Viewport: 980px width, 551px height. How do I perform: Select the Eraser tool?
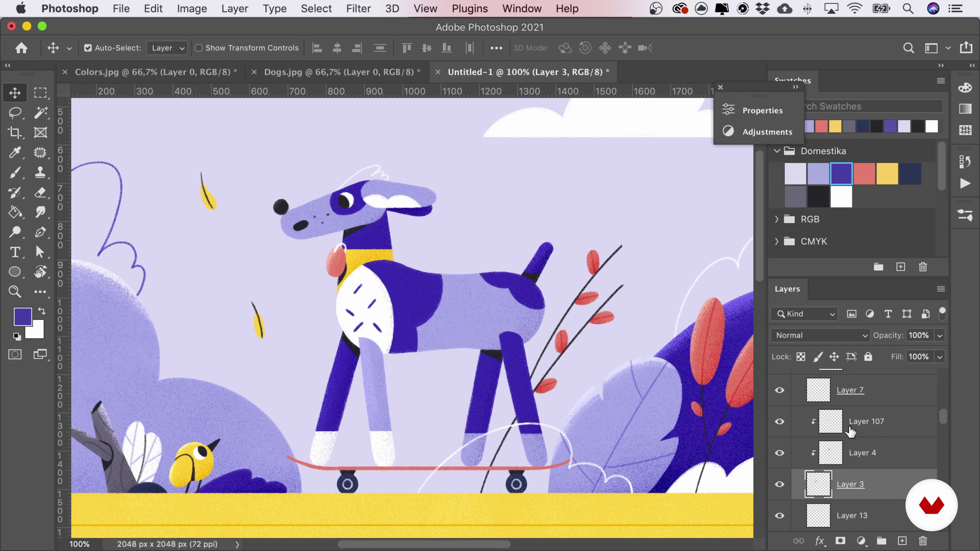tap(40, 192)
